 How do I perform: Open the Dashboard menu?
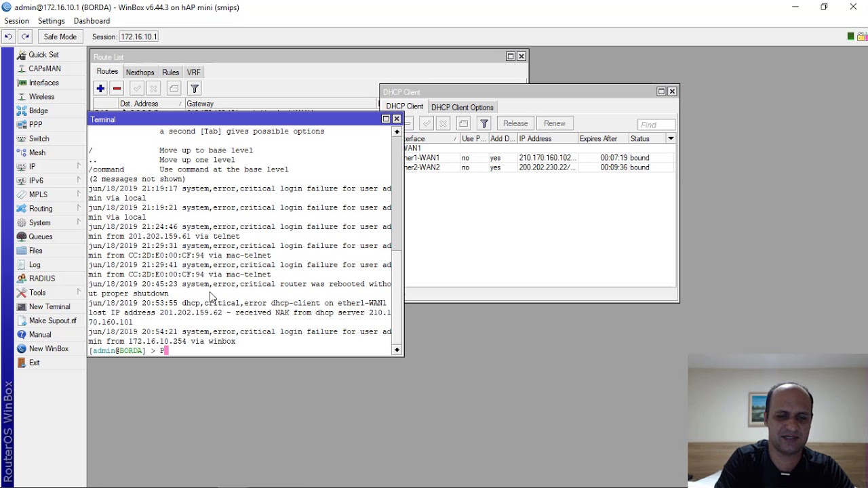click(x=92, y=21)
